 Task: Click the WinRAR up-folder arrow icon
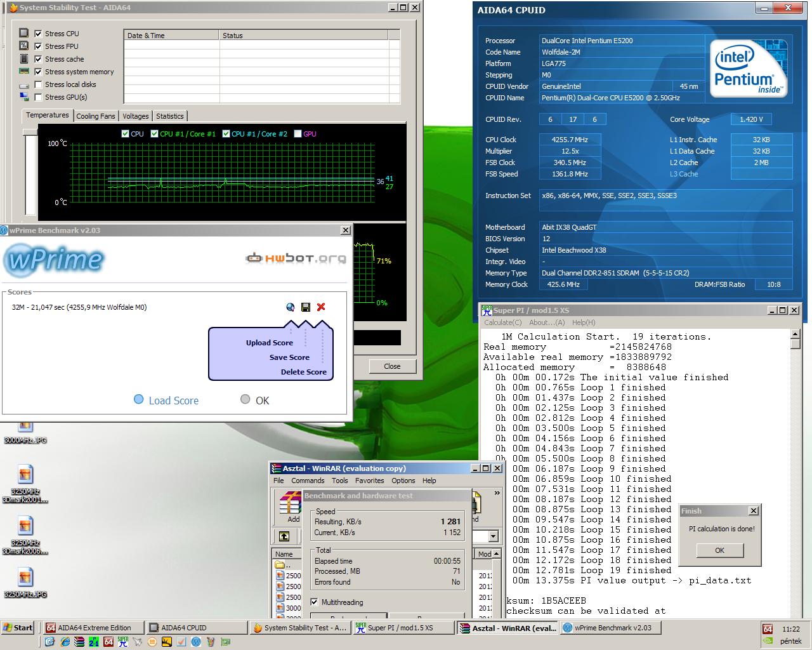(284, 536)
